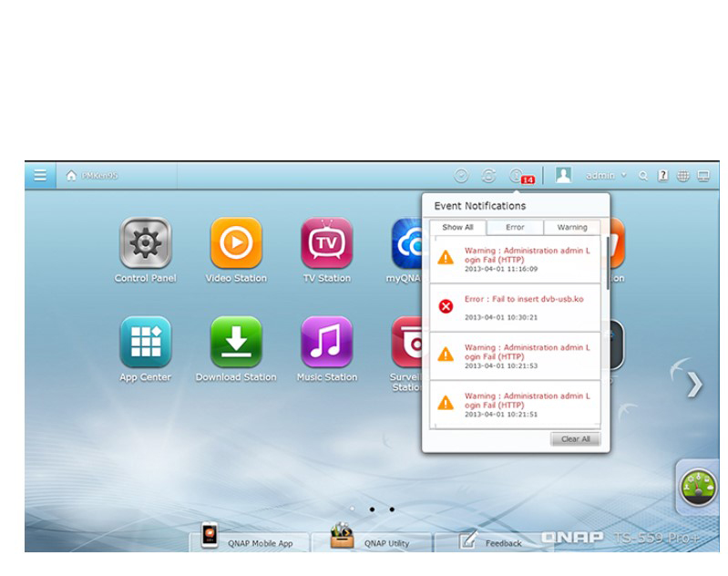
Task: Open the dashboard gauge icon
Action: tap(698, 488)
